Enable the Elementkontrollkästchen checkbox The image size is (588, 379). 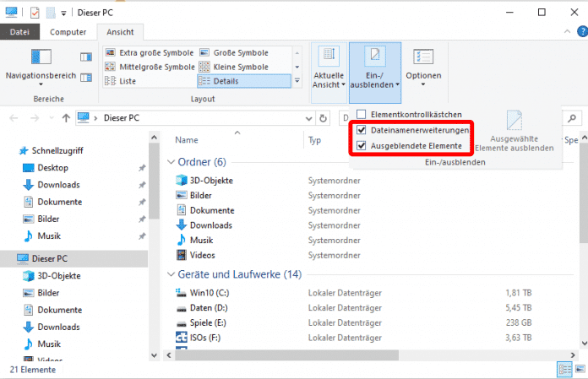tap(361, 114)
